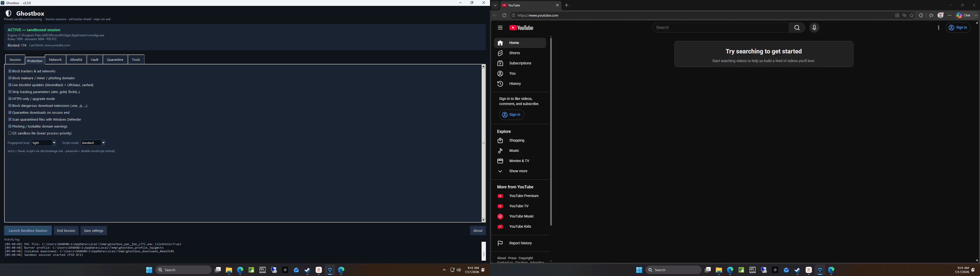Click Save settings button
The height and width of the screenshot is (276, 980).
point(94,231)
